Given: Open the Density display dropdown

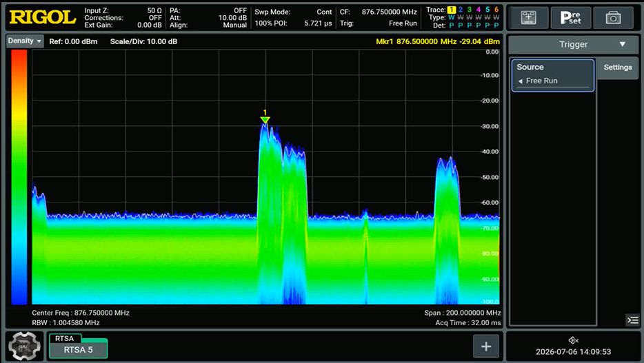Looking at the screenshot, I should [x=25, y=41].
